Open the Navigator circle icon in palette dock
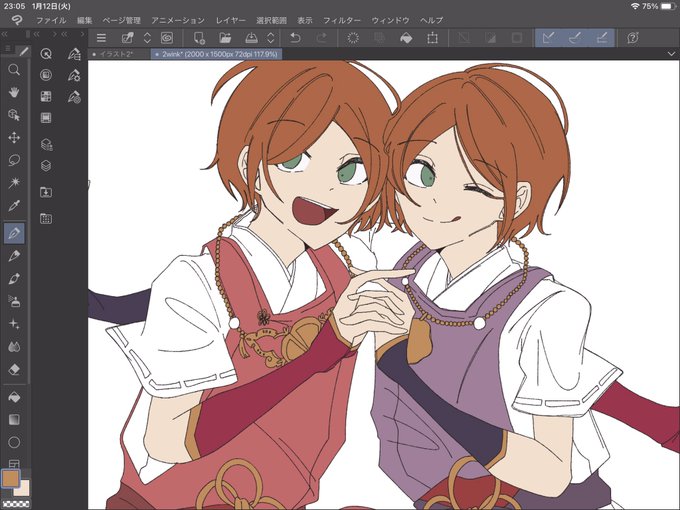This screenshot has width=680, height=510. click(x=46, y=75)
